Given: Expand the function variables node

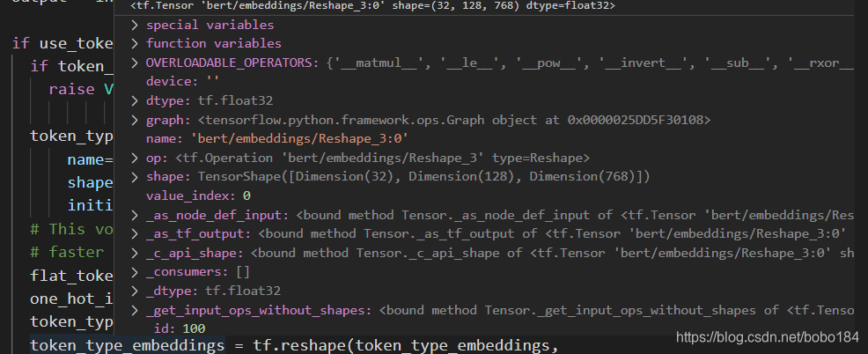Looking at the screenshot, I should 134,44.
